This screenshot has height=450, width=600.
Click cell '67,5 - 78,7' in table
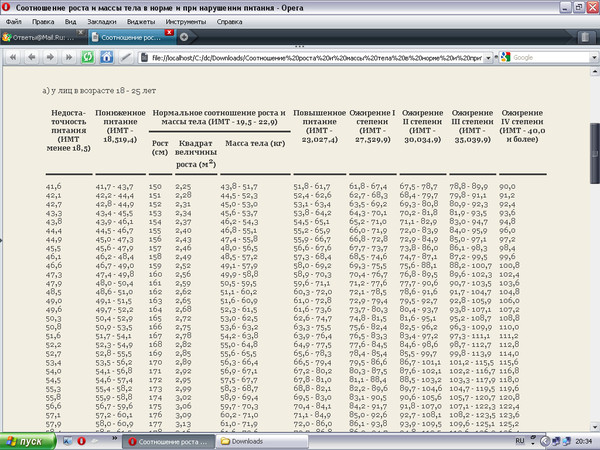(418, 187)
